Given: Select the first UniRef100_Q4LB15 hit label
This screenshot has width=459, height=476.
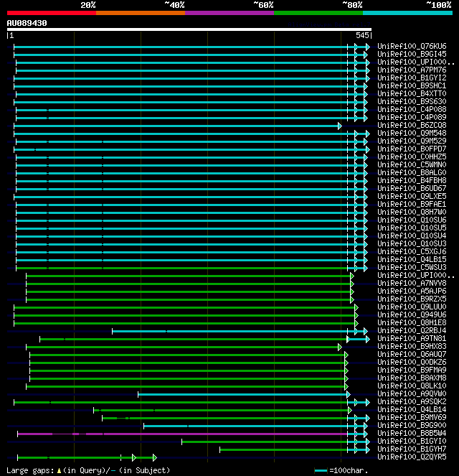Looking at the screenshot, I should [412, 259].
